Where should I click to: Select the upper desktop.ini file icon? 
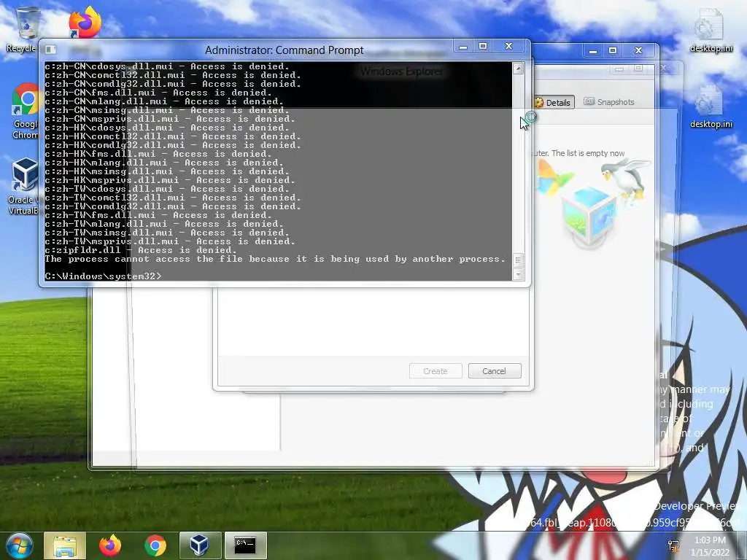tap(711, 31)
